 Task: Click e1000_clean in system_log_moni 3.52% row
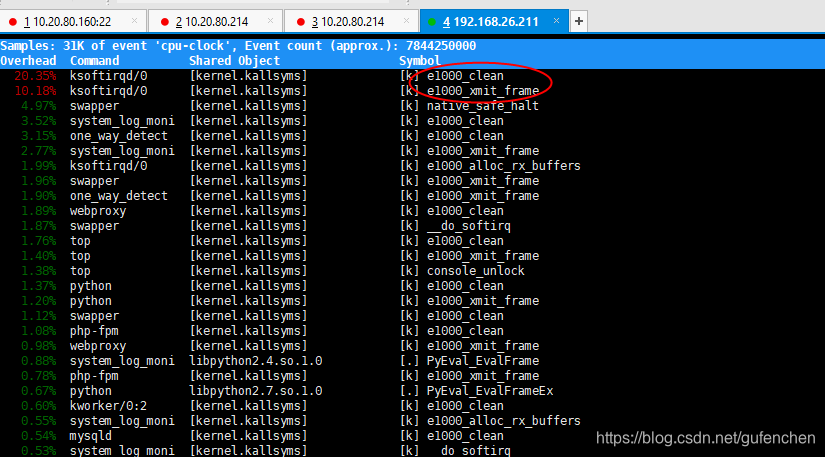tap(465, 121)
